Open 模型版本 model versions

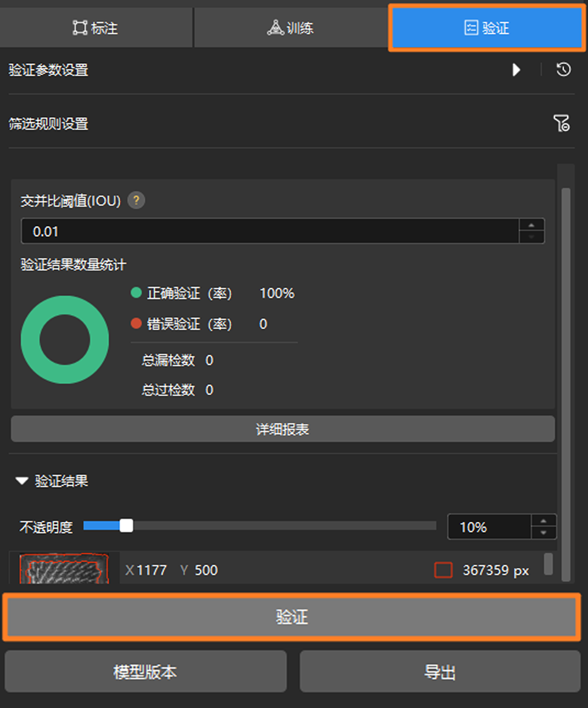tap(146, 672)
